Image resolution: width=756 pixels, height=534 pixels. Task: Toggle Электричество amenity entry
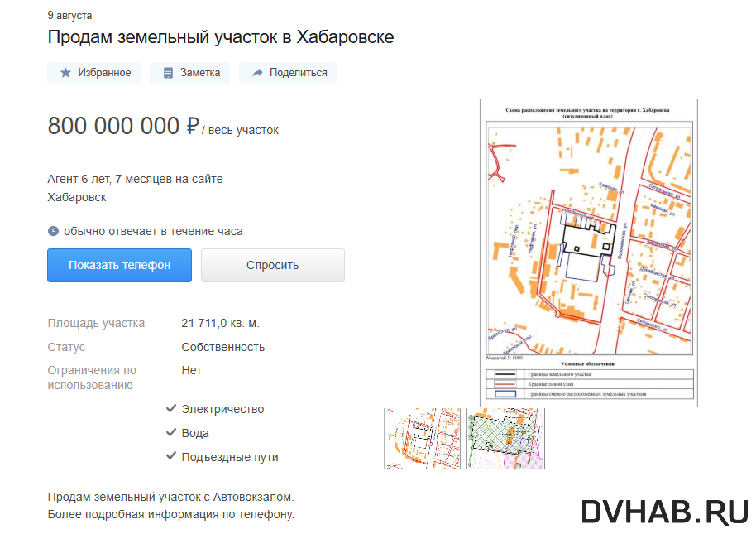click(x=222, y=408)
